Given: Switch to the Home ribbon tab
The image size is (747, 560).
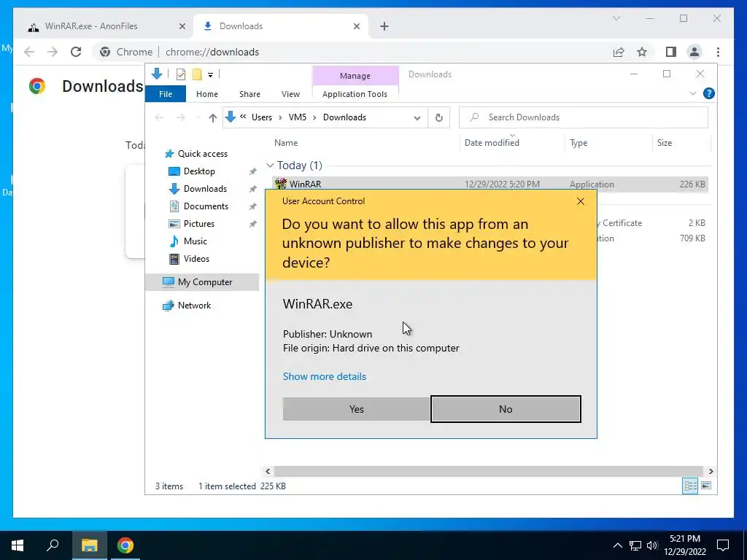Looking at the screenshot, I should 206,94.
